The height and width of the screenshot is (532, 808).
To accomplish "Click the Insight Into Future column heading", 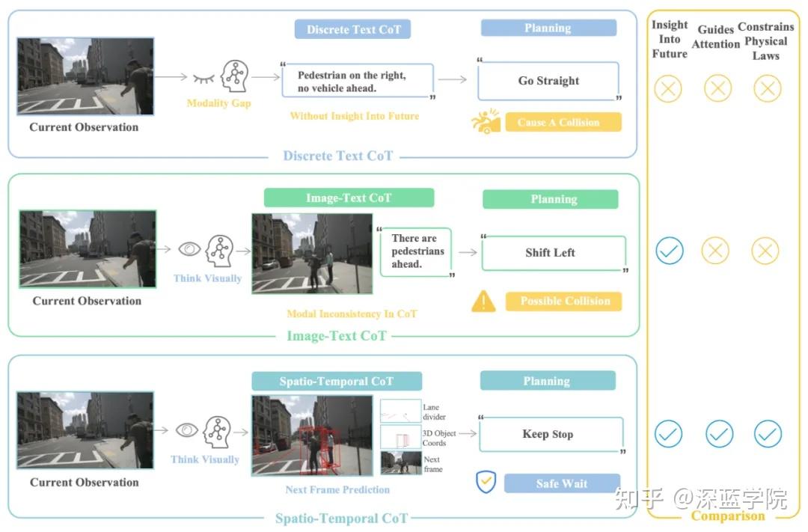I will click(670, 39).
